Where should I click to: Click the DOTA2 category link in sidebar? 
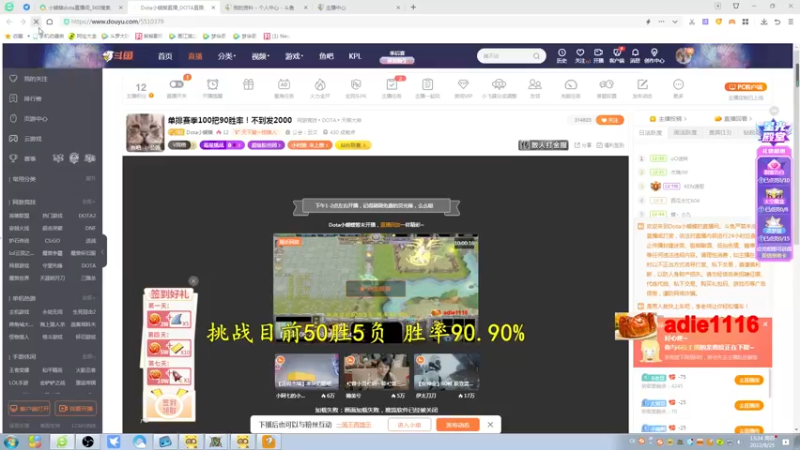[x=87, y=216]
